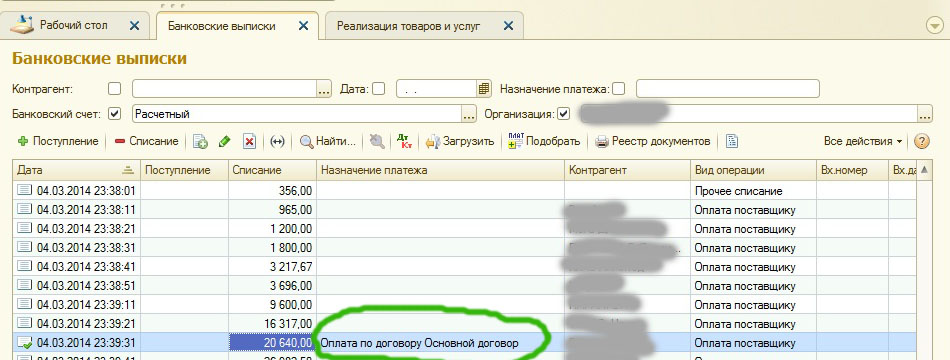Click the red X delete mark icon
This screenshot has height=360, width=950.
click(x=250, y=141)
